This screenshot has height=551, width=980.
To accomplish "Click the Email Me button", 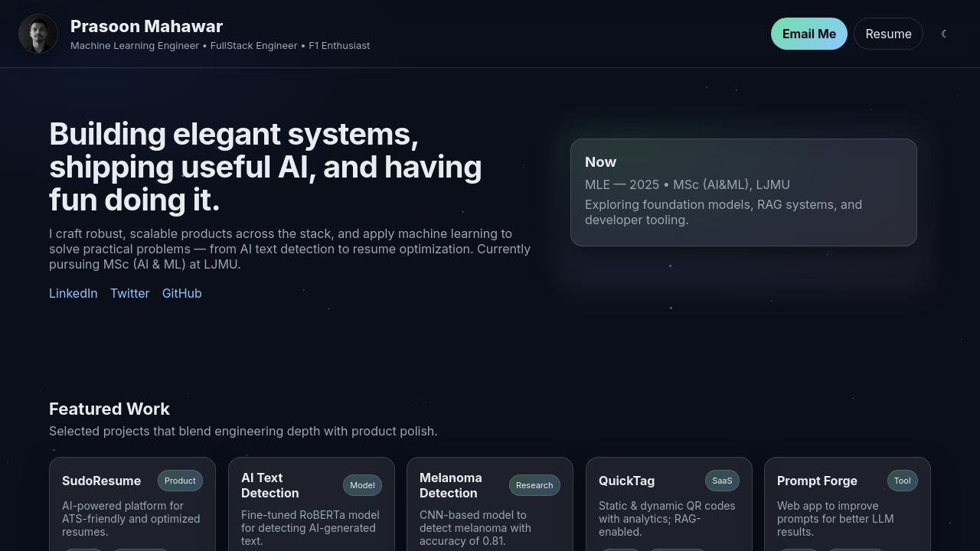I will click(809, 34).
